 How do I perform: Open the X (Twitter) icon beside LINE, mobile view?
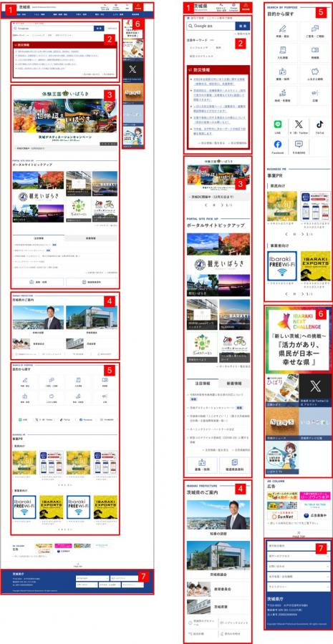[299, 125]
